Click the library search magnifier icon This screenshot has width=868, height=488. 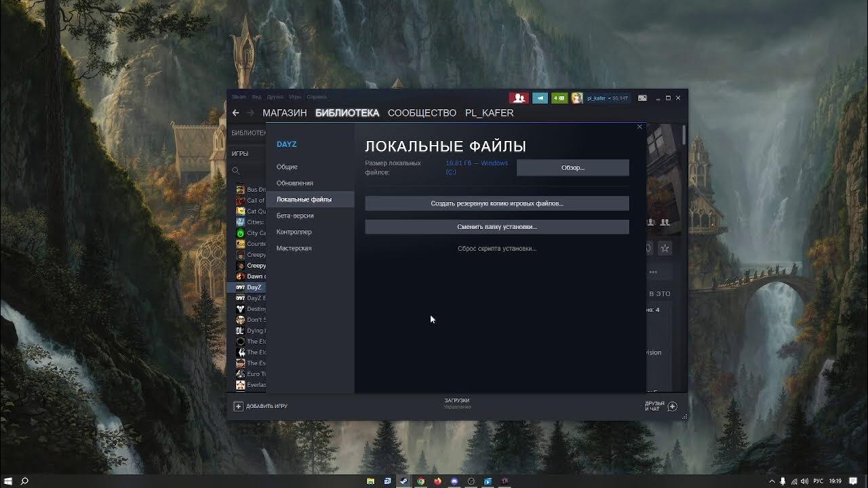236,171
